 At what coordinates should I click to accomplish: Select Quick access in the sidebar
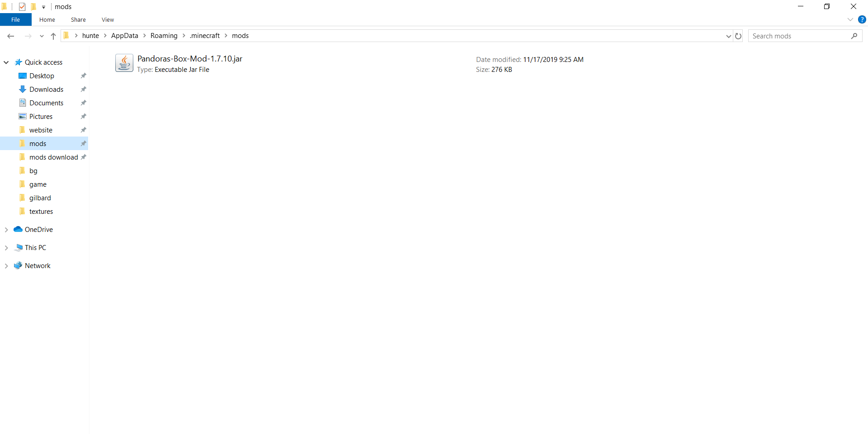pos(43,62)
